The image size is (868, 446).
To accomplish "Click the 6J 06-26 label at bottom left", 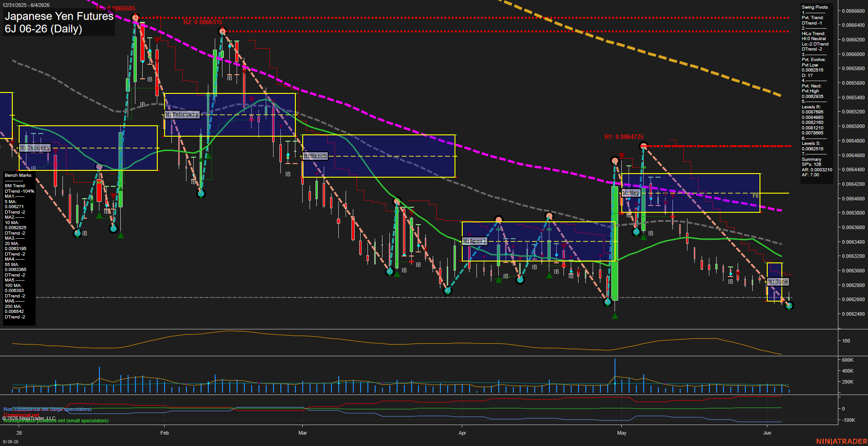I will [10, 442].
